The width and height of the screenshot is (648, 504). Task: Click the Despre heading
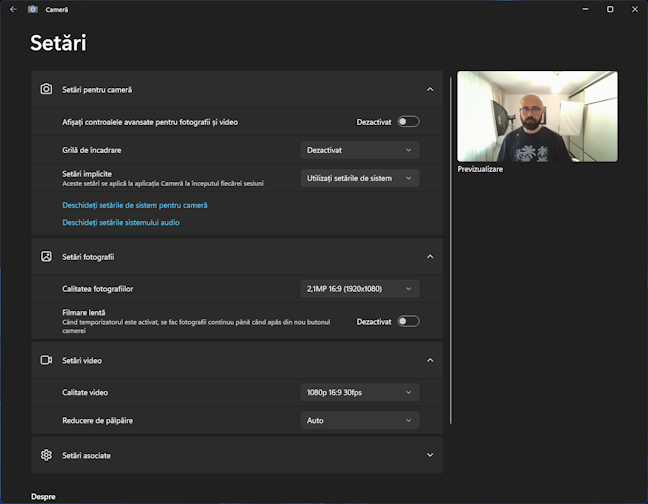(x=43, y=497)
